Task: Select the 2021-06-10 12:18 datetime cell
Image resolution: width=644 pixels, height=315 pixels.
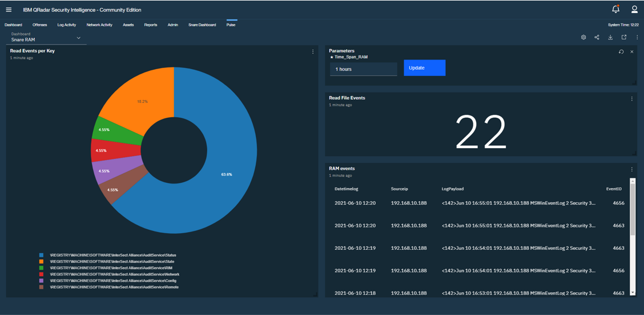Action: (355, 293)
